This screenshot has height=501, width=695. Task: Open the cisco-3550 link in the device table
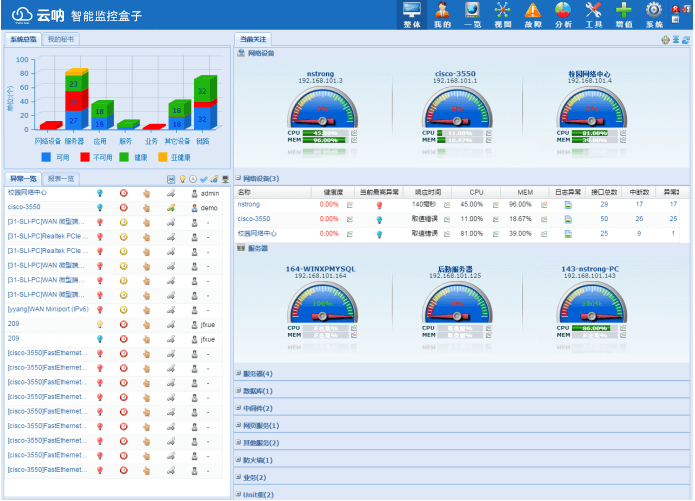[254, 218]
